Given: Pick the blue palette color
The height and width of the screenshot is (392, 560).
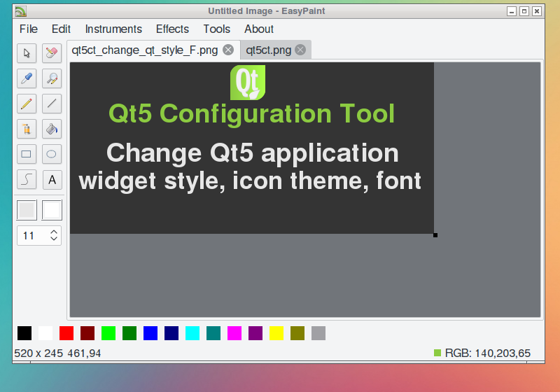Looking at the screenshot, I should tap(150, 333).
